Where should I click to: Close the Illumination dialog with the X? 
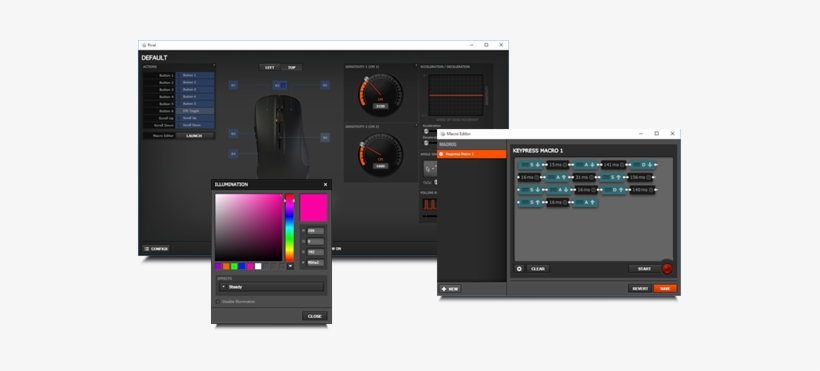325,184
